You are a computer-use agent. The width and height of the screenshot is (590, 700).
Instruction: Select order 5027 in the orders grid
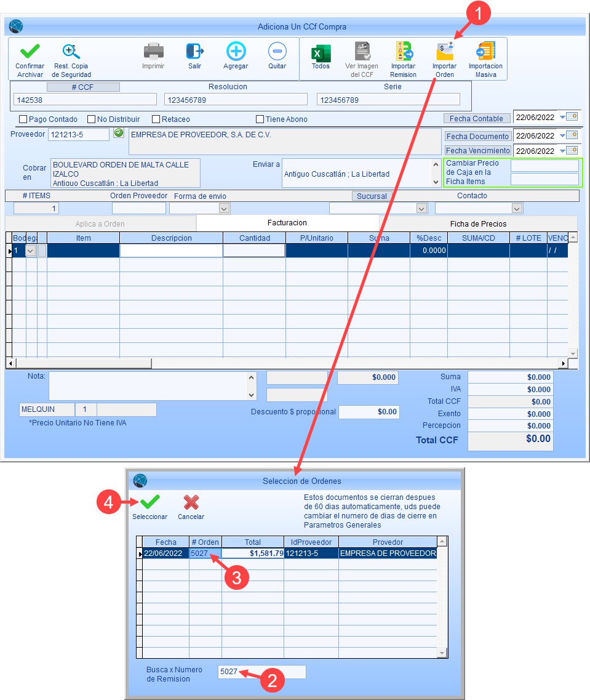(x=205, y=553)
